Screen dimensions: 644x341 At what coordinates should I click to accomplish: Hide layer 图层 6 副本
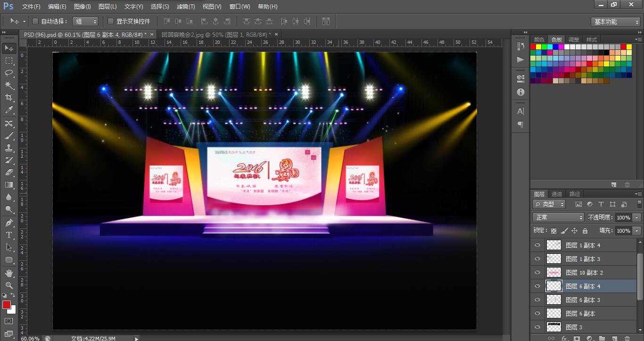(x=537, y=313)
